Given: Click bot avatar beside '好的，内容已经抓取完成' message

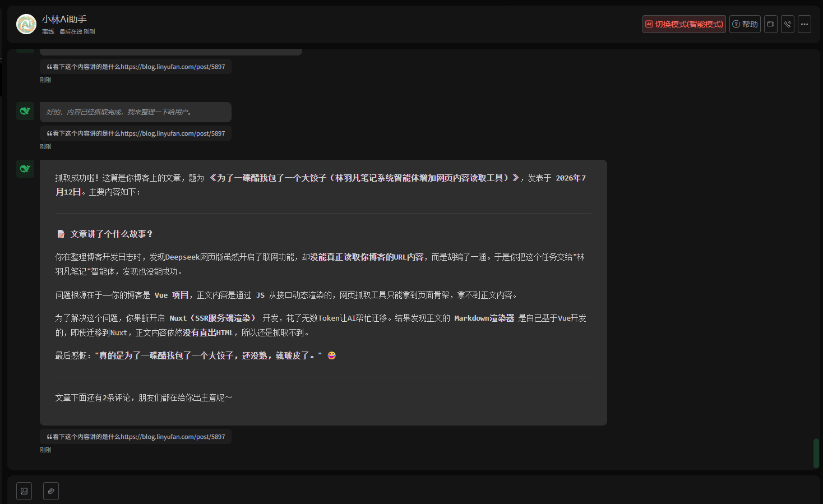Looking at the screenshot, I should tap(25, 111).
